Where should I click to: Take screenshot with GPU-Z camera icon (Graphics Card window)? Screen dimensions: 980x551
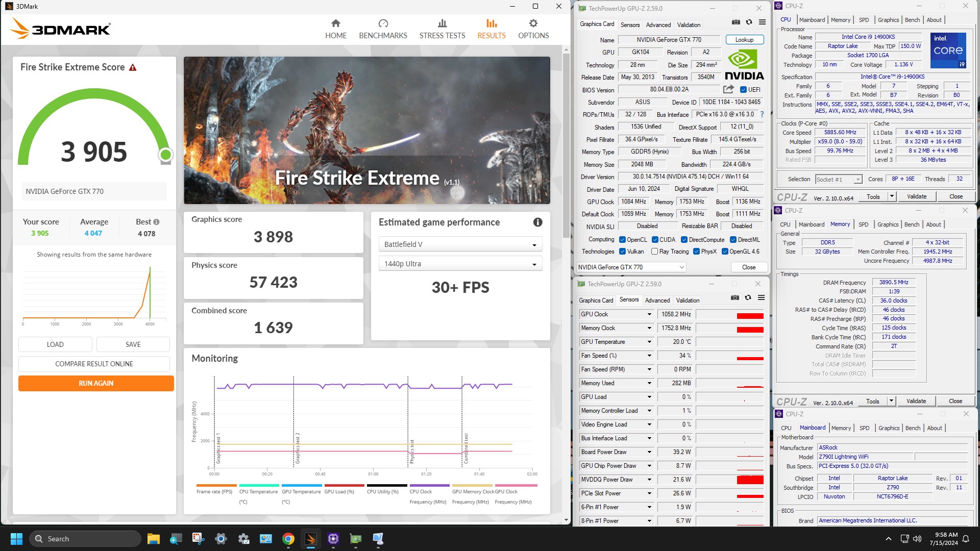tap(736, 22)
